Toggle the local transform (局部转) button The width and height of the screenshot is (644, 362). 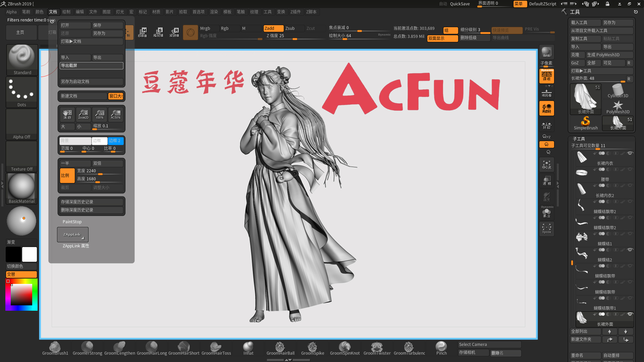(x=546, y=108)
